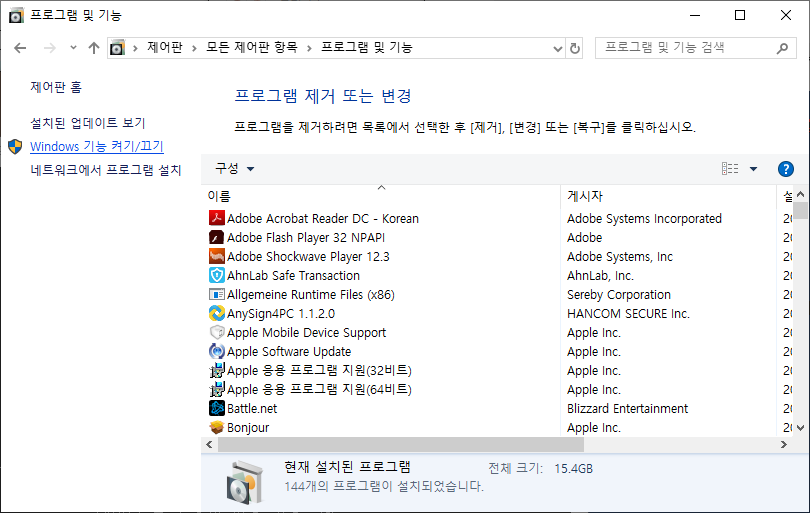Click publisher HANCOM SECURE Inc. cell

[x=628, y=314]
